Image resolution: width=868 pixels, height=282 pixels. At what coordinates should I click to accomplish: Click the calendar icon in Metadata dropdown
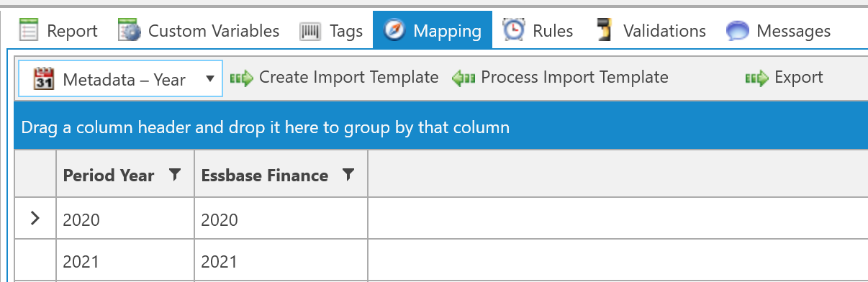coord(45,79)
